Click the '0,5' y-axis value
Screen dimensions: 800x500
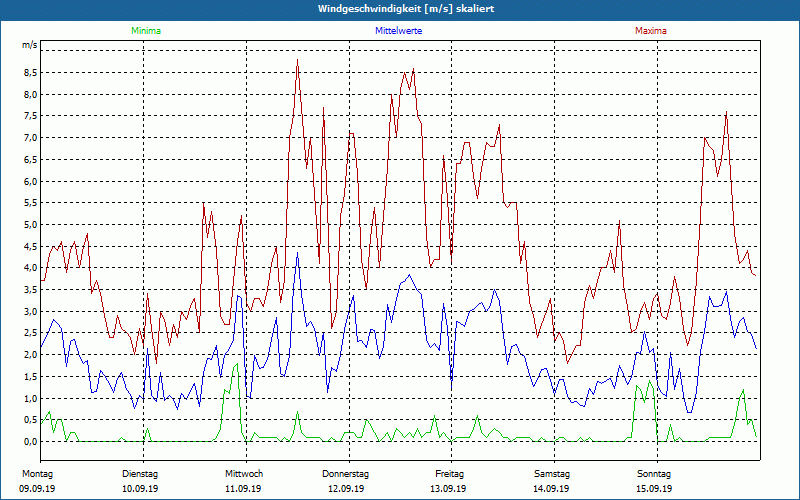(30, 420)
